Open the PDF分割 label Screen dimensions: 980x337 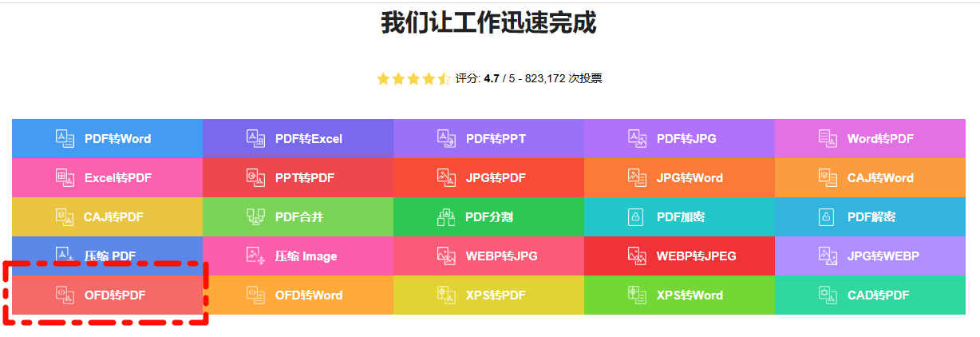489,216
